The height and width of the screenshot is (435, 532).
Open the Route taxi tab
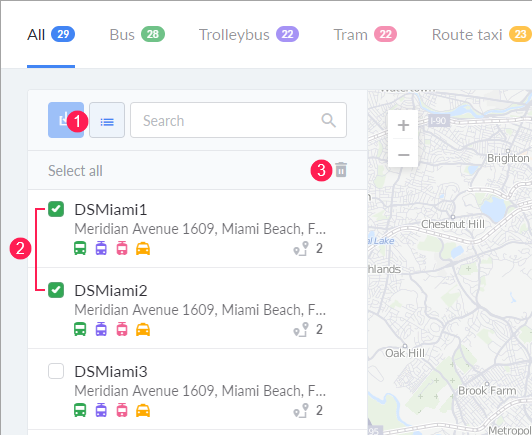(x=482, y=35)
